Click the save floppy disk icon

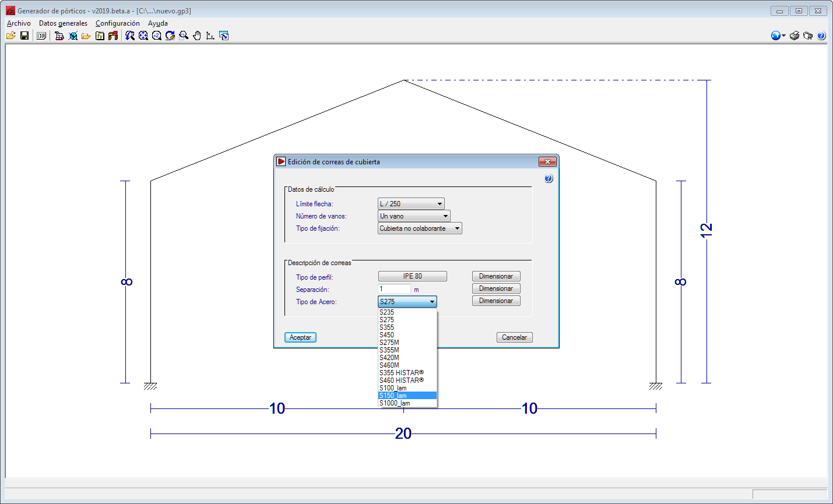[x=24, y=36]
